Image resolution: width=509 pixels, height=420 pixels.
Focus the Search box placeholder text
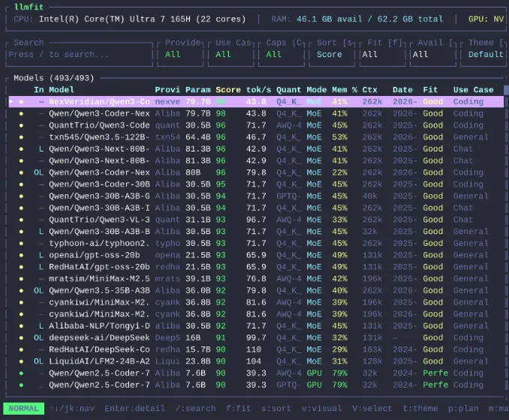coord(59,55)
